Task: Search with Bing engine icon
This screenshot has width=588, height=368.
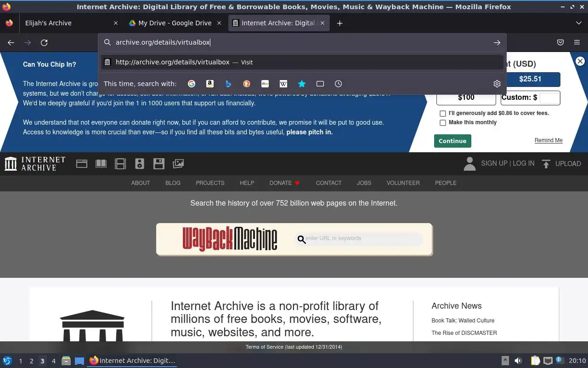Action: 228,84
